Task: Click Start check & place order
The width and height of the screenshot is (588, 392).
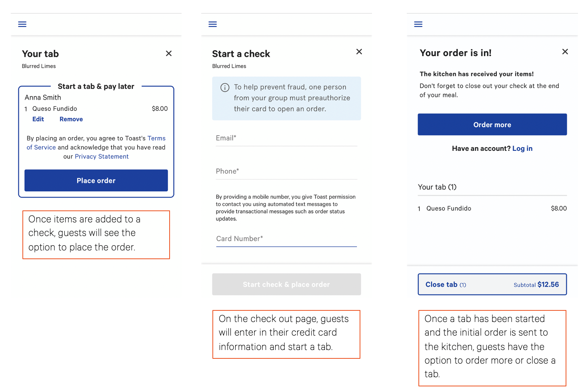Action: tap(286, 284)
